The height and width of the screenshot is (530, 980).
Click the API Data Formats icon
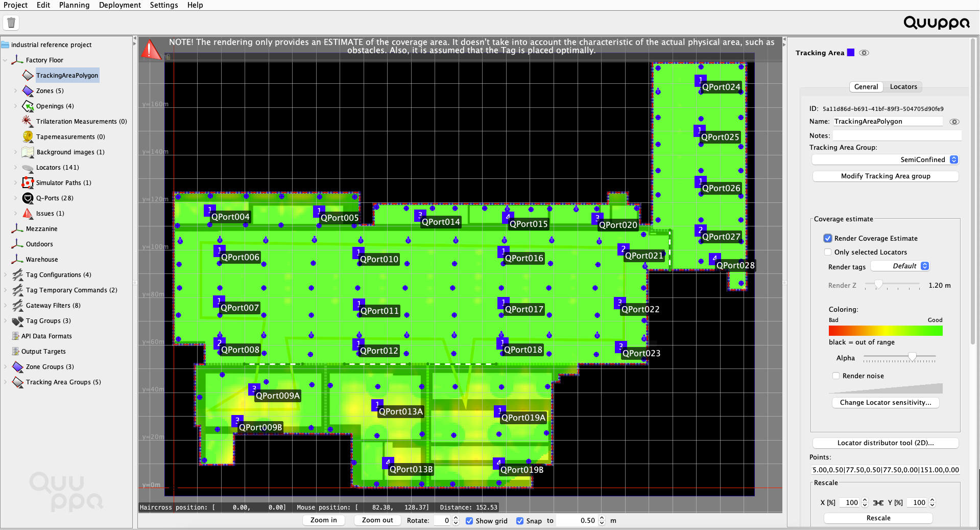pos(15,336)
